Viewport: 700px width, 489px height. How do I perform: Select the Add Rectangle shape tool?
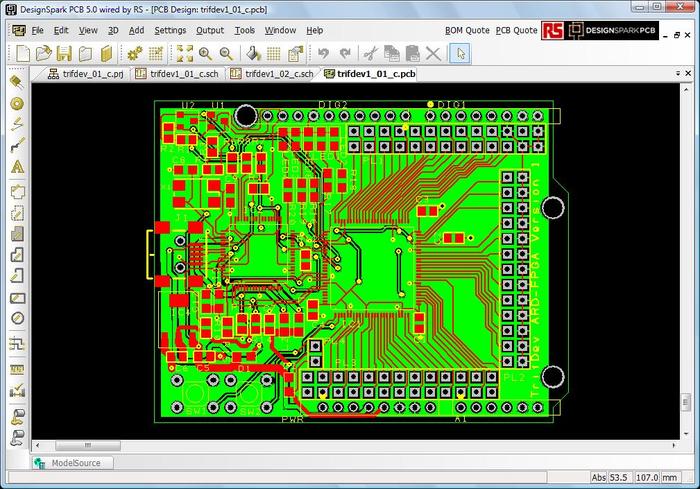17,298
